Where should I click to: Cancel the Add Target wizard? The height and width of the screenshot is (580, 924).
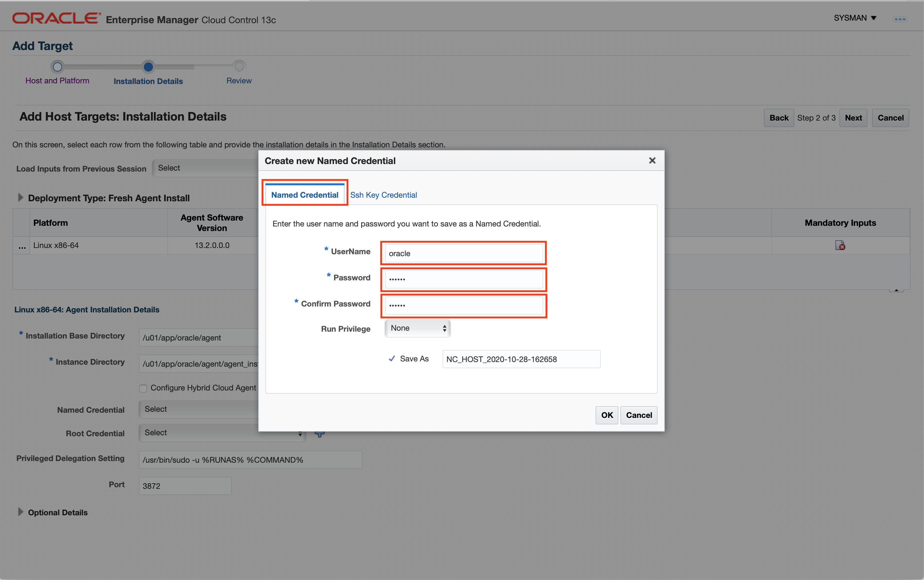point(890,118)
